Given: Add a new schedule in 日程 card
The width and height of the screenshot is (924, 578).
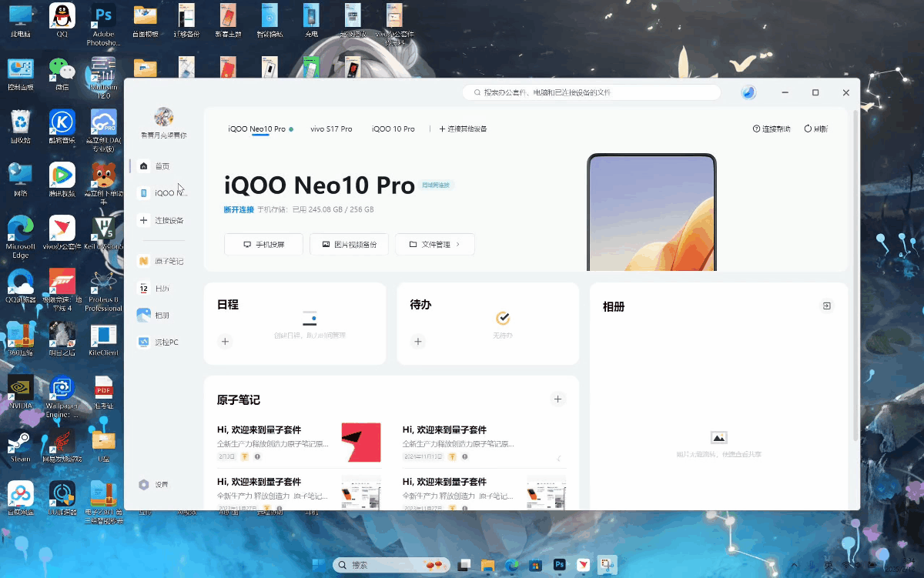Looking at the screenshot, I should (225, 341).
